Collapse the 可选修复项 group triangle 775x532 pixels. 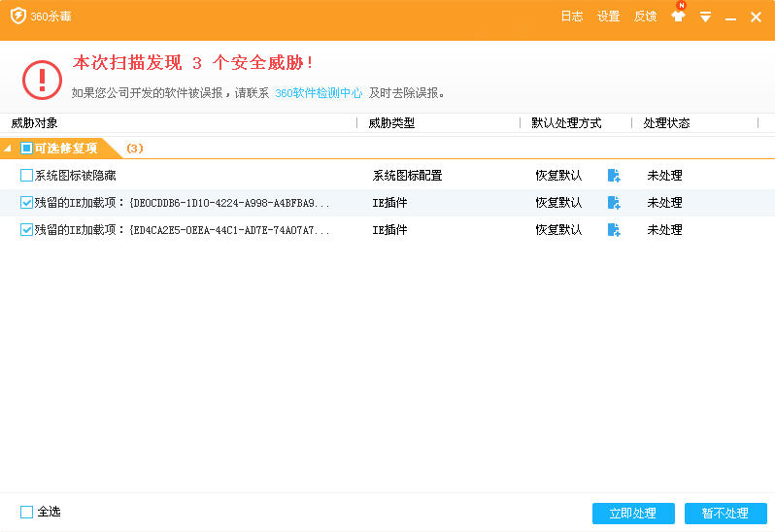pyautogui.click(x=9, y=149)
